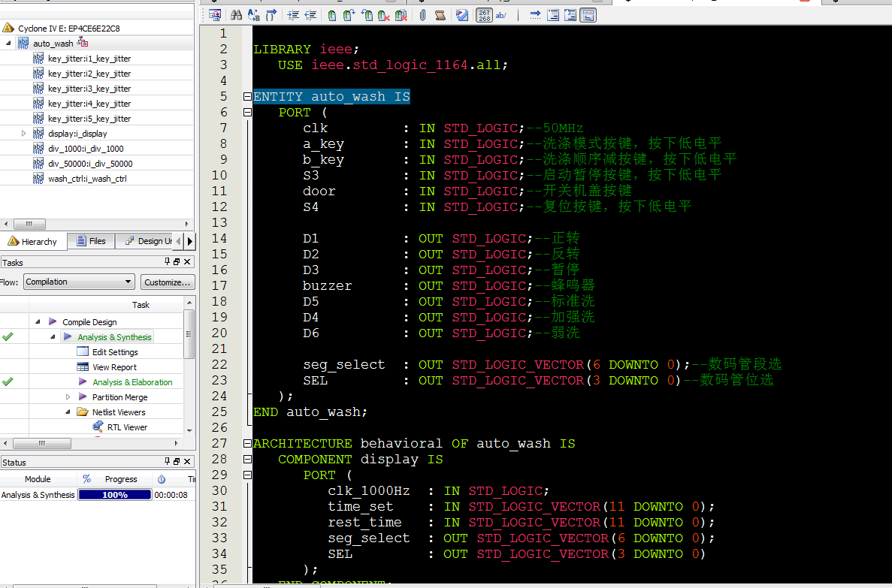892x588 pixels.
Task: Click the clear all bookmarks icon
Action: 401,15
